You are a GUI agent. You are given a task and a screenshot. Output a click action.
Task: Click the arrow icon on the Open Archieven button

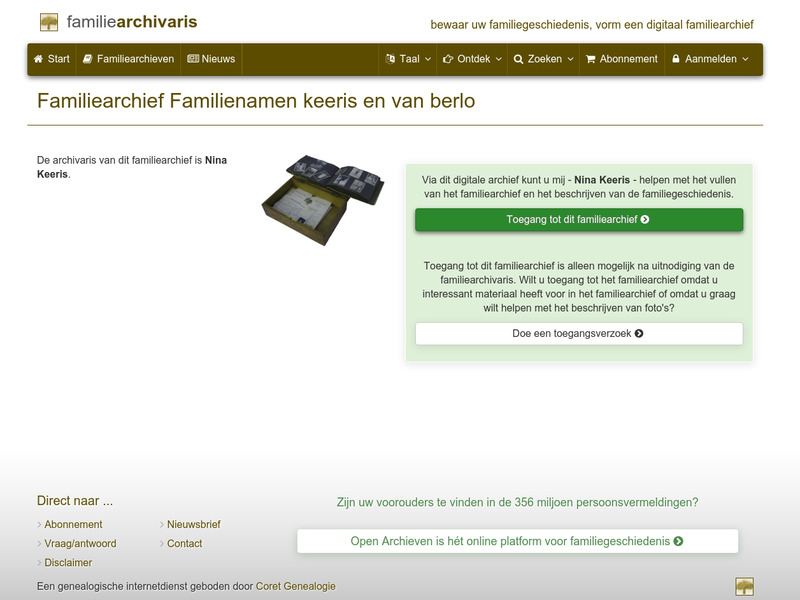click(678, 541)
